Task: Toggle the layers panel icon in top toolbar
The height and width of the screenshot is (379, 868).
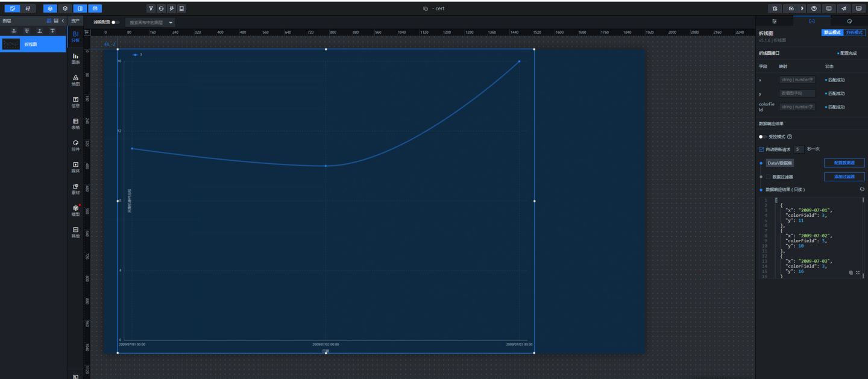Action: pos(50,8)
